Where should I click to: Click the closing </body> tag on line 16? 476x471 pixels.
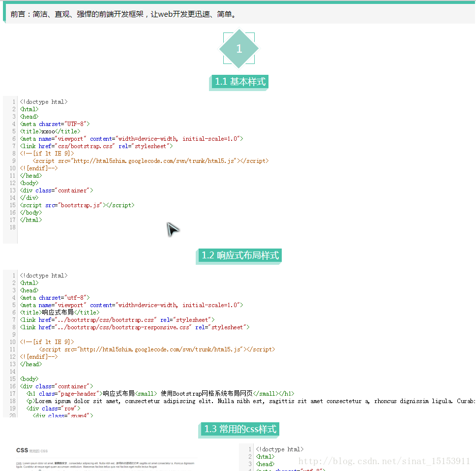pos(31,213)
